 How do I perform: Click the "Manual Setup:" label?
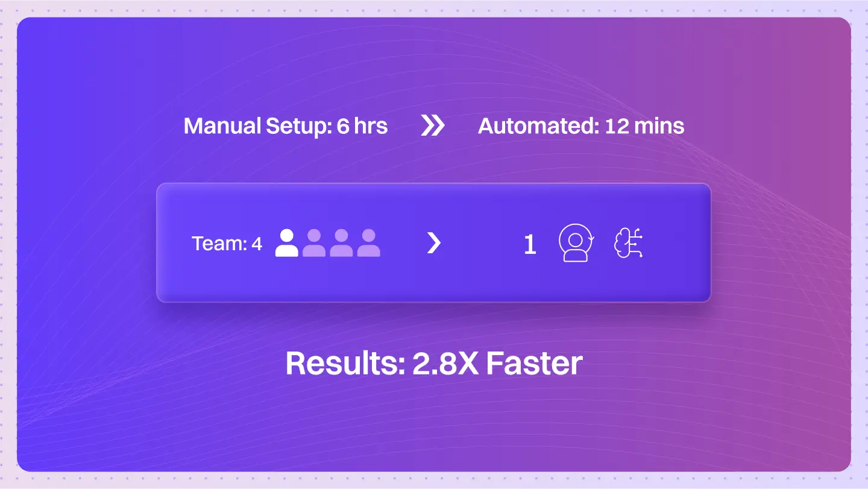tap(259, 126)
